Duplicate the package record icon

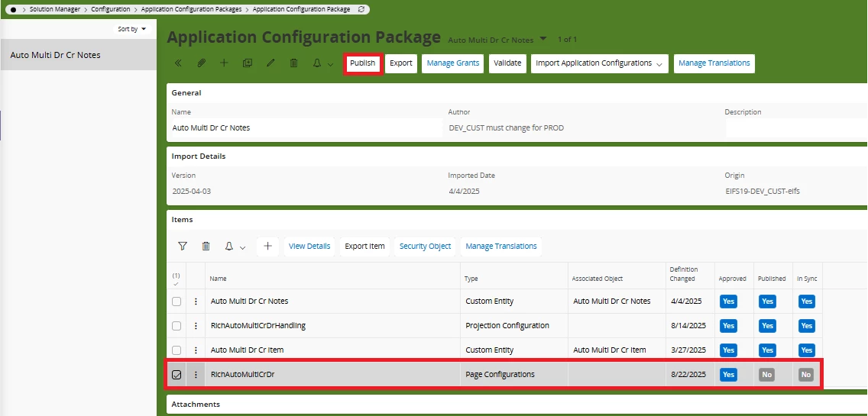pos(248,63)
